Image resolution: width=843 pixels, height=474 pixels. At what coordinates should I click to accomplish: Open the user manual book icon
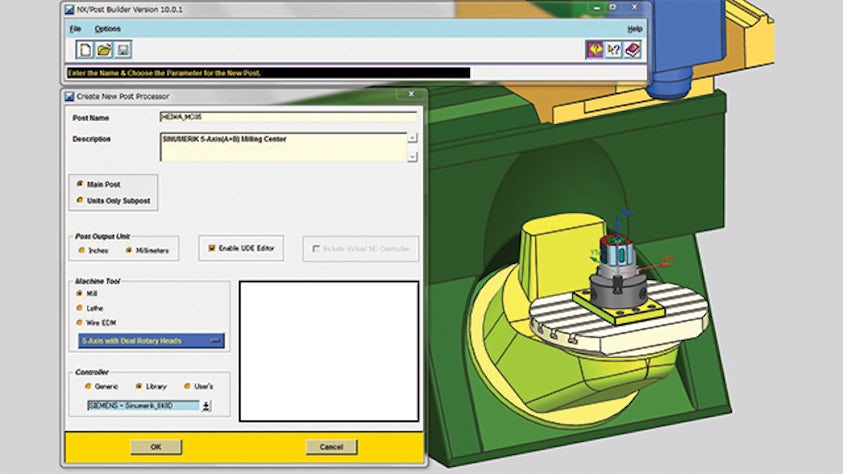[x=632, y=50]
